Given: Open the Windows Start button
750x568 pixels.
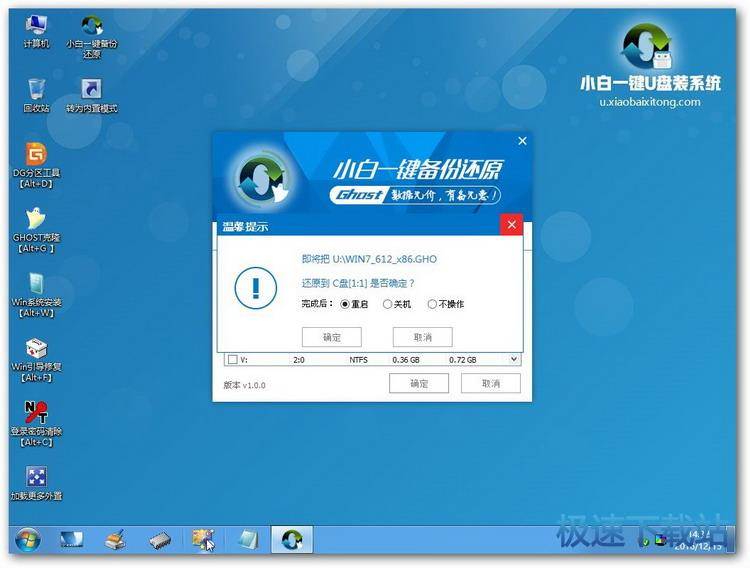Looking at the screenshot, I should [x=28, y=540].
